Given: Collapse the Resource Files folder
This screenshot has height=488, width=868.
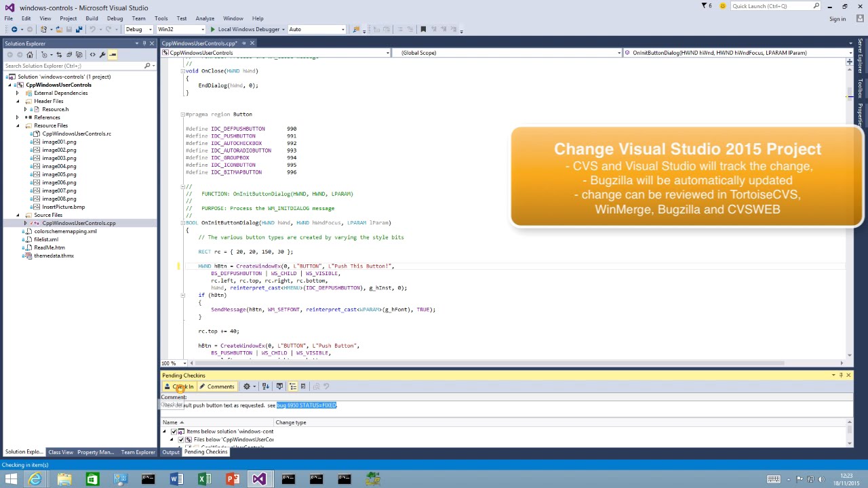Looking at the screenshot, I should point(18,125).
